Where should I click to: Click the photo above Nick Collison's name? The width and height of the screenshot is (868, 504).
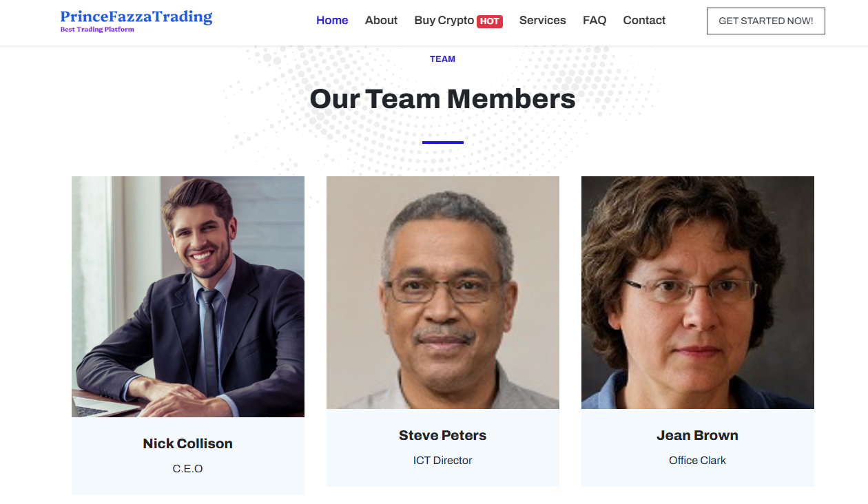tap(188, 296)
